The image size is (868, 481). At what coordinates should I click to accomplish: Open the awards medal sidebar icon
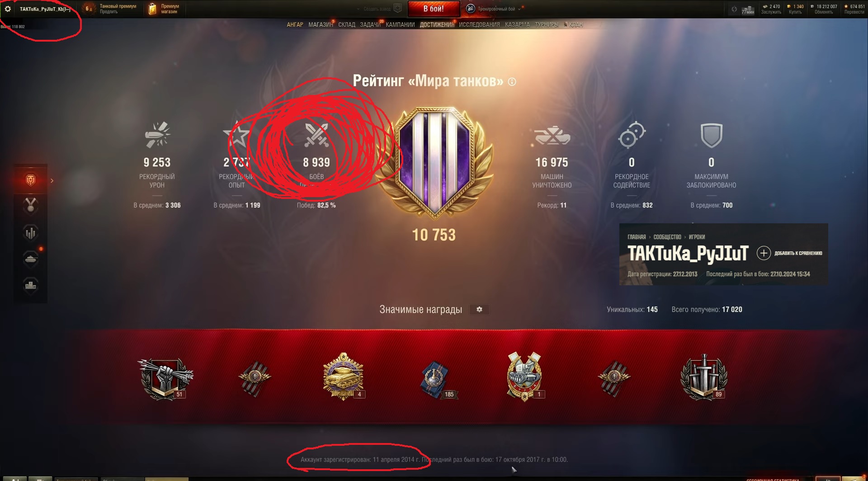click(31, 206)
